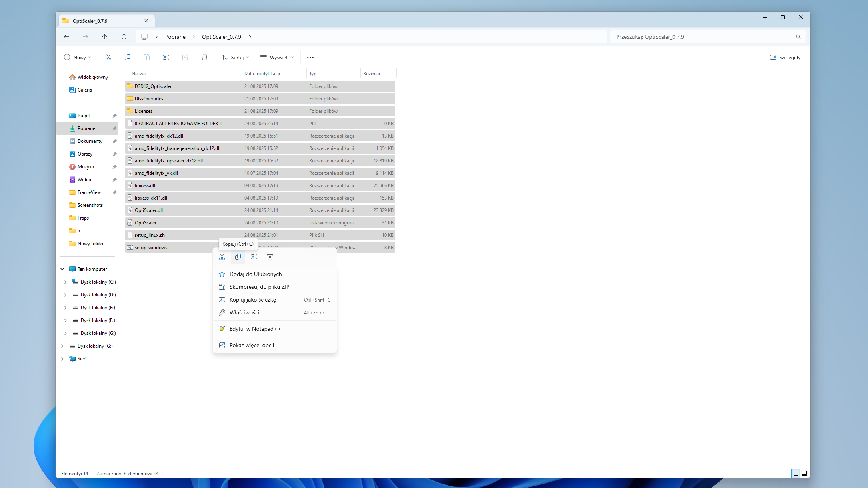Toggle the Szczegóły details pane
This screenshot has height=488, width=868.
click(785, 57)
